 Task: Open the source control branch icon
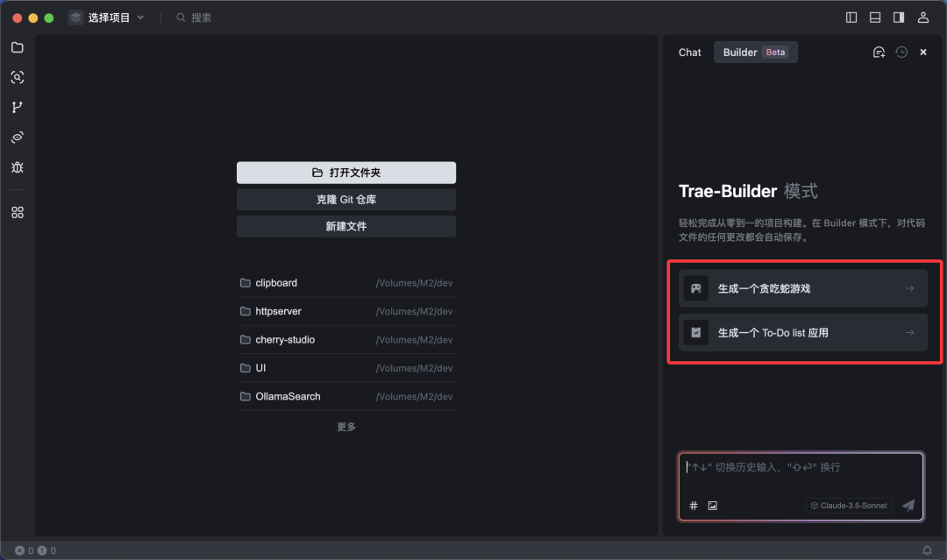click(18, 107)
